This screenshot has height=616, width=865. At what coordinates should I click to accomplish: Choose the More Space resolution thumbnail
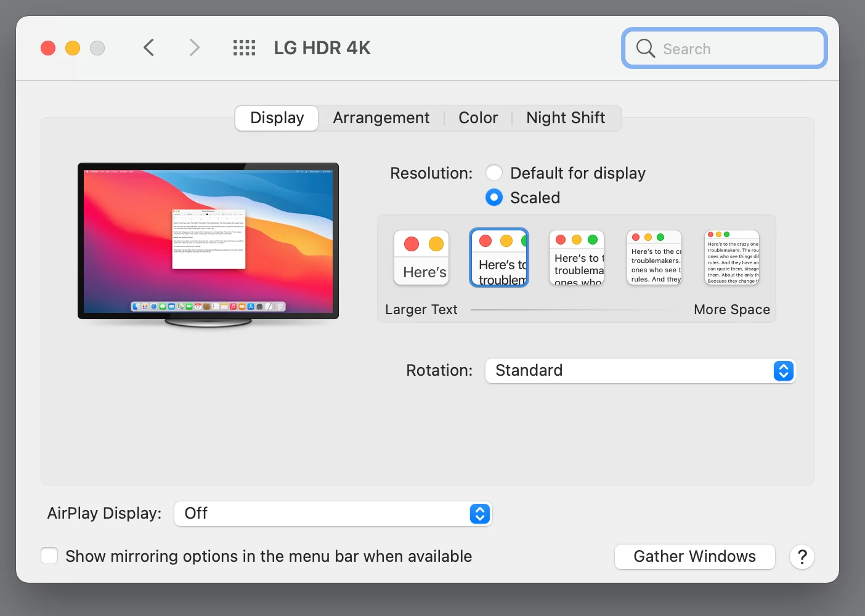point(732,257)
